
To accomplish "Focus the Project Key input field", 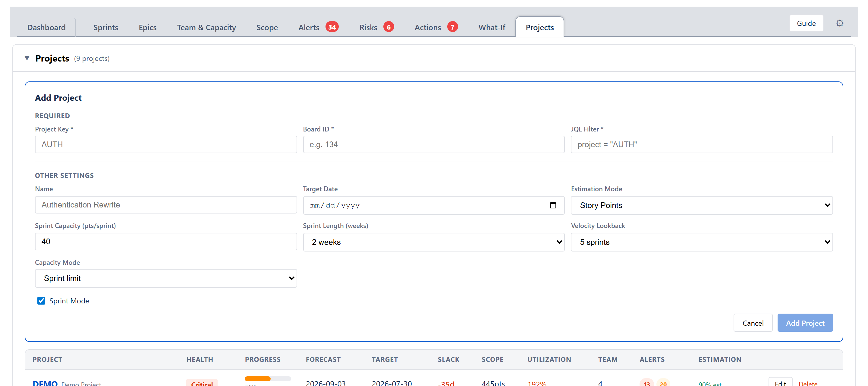I will pyautogui.click(x=166, y=144).
